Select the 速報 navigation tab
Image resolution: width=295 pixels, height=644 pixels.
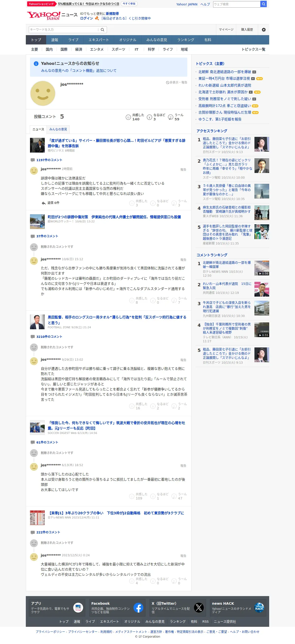tap(55, 40)
